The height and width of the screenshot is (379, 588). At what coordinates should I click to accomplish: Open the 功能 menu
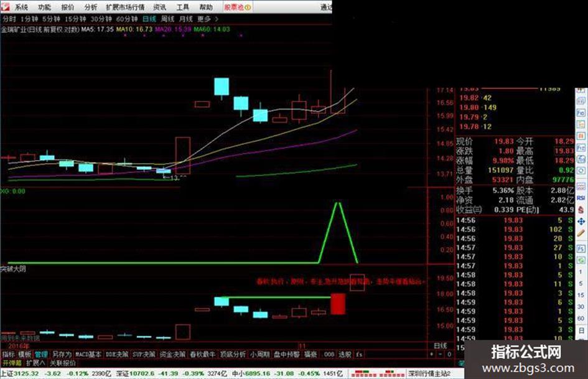45,7
